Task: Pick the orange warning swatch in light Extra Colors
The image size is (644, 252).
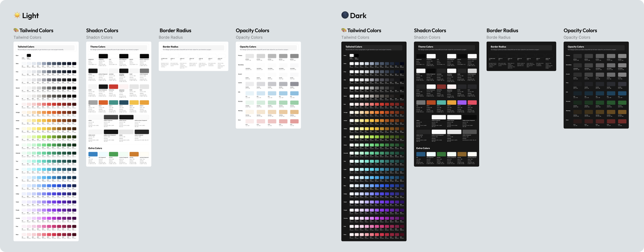Action: [x=134, y=154]
